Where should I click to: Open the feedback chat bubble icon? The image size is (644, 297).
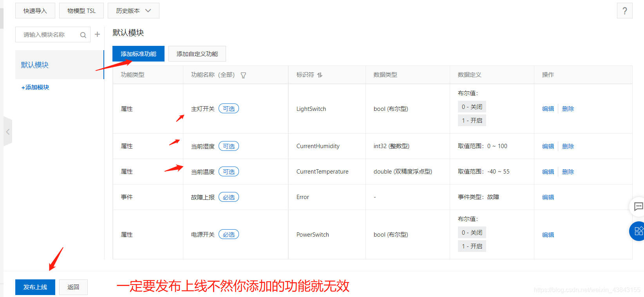point(638,206)
